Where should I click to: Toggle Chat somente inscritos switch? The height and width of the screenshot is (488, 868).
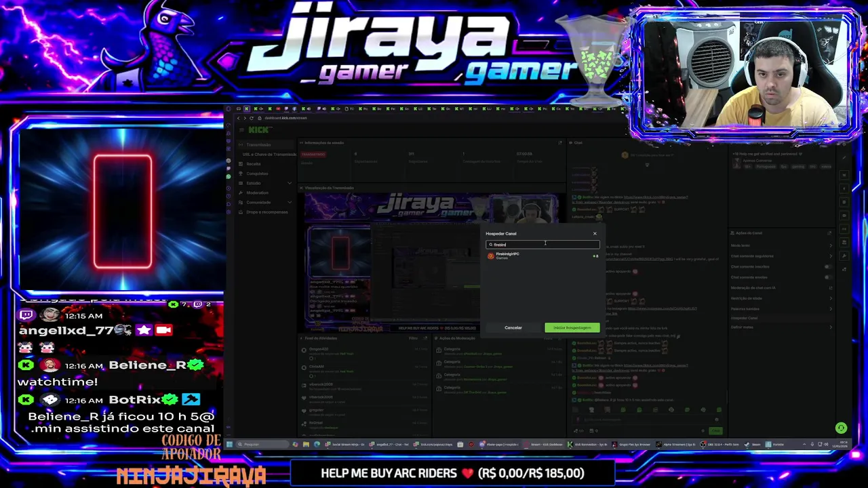tap(829, 266)
